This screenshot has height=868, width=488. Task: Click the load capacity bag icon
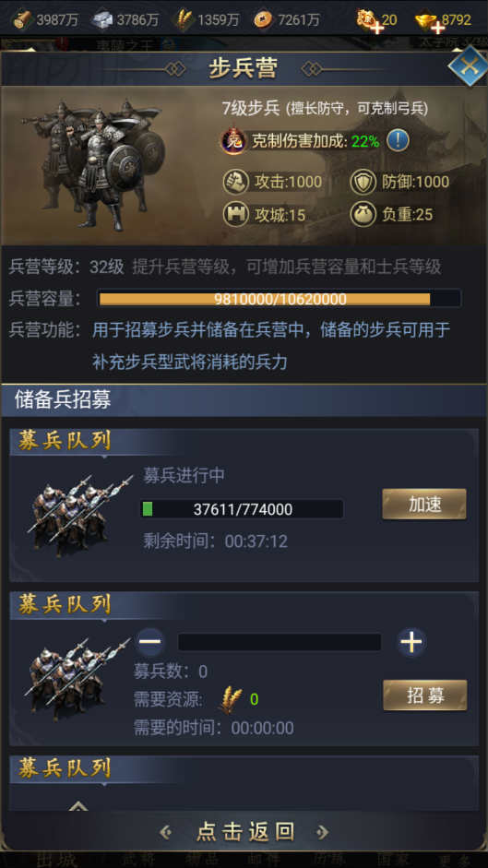[x=363, y=214]
